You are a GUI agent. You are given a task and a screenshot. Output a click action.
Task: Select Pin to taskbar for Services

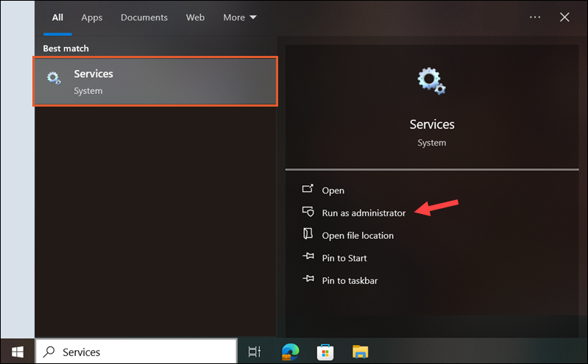point(350,280)
